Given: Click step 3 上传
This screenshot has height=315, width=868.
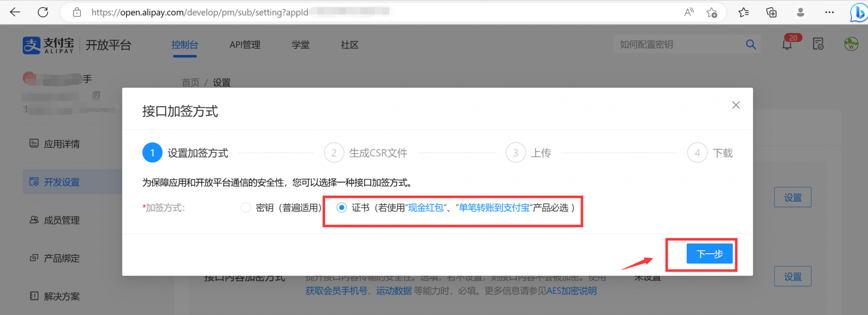Looking at the screenshot, I should point(529,153).
